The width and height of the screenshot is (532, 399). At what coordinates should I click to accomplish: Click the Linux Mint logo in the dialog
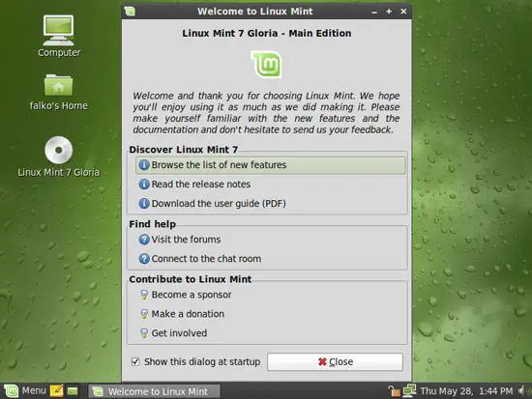267,65
